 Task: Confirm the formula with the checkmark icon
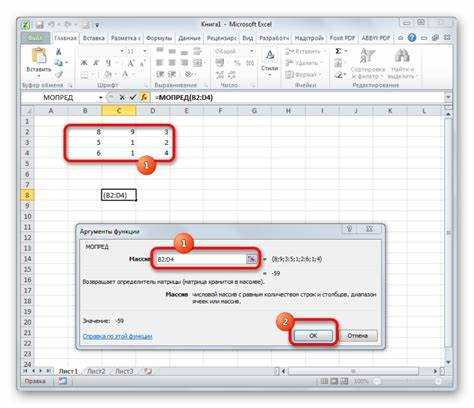tap(133, 97)
